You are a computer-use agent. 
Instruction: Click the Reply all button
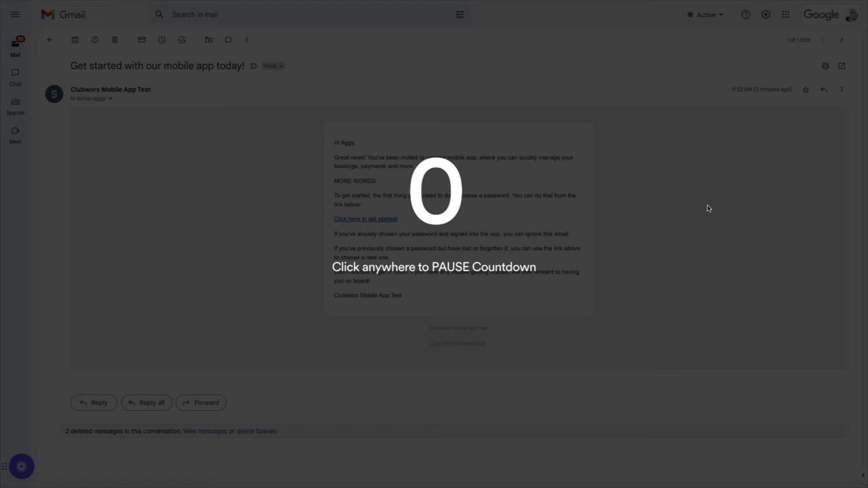pyautogui.click(x=146, y=403)
